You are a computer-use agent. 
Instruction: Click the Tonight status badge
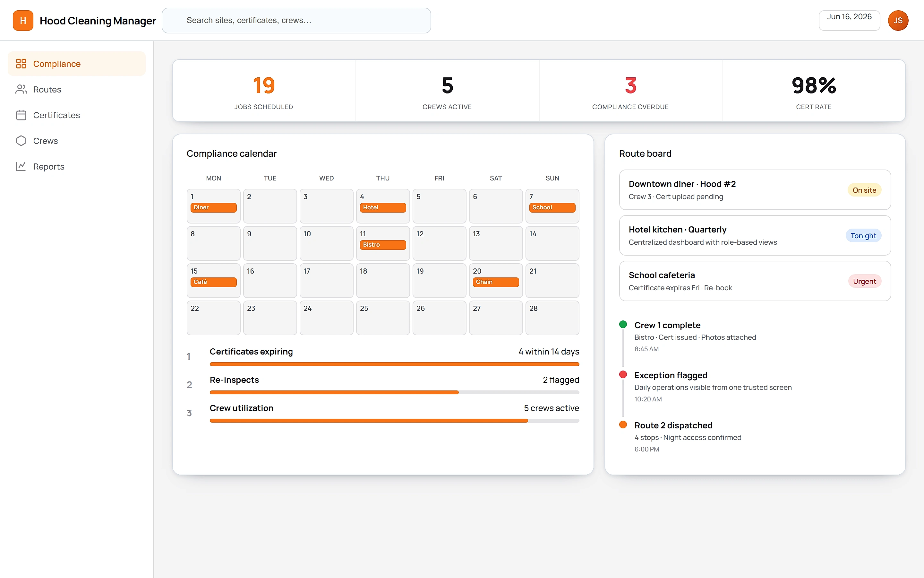point(863,235)
